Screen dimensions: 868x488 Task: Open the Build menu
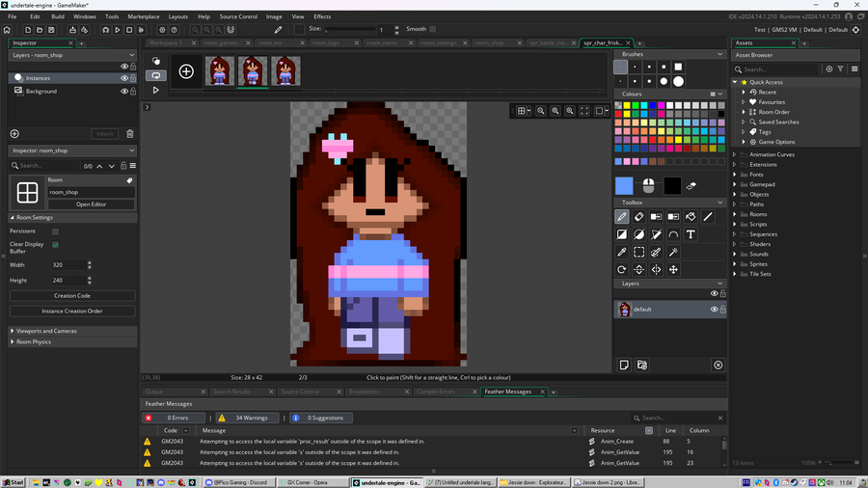[x=58, y=16]
